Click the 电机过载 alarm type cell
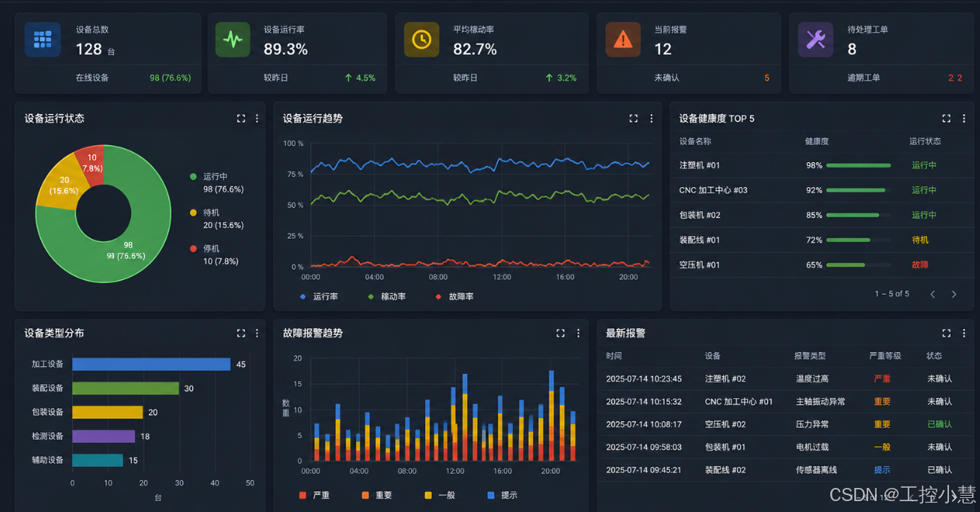The image size is (980, 512). coord(812,447)
